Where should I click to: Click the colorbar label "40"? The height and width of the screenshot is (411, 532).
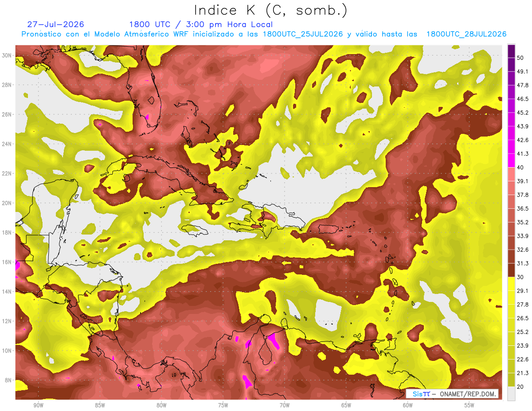tap(521, 168)
